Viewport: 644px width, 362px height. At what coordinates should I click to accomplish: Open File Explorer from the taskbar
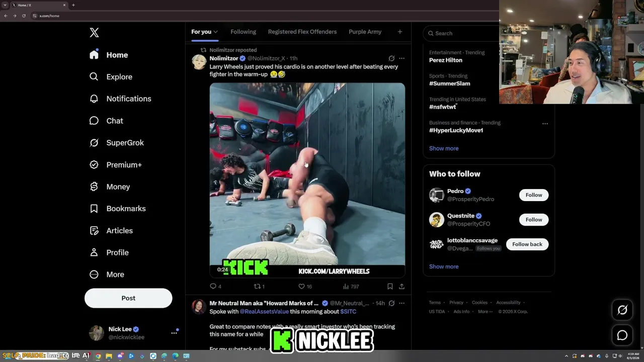pos(109,356)
